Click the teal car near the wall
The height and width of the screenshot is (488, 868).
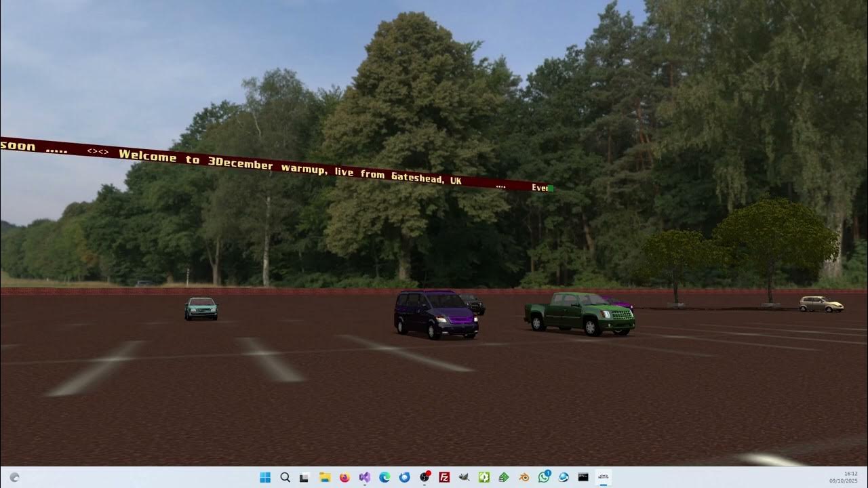(201, 308)
